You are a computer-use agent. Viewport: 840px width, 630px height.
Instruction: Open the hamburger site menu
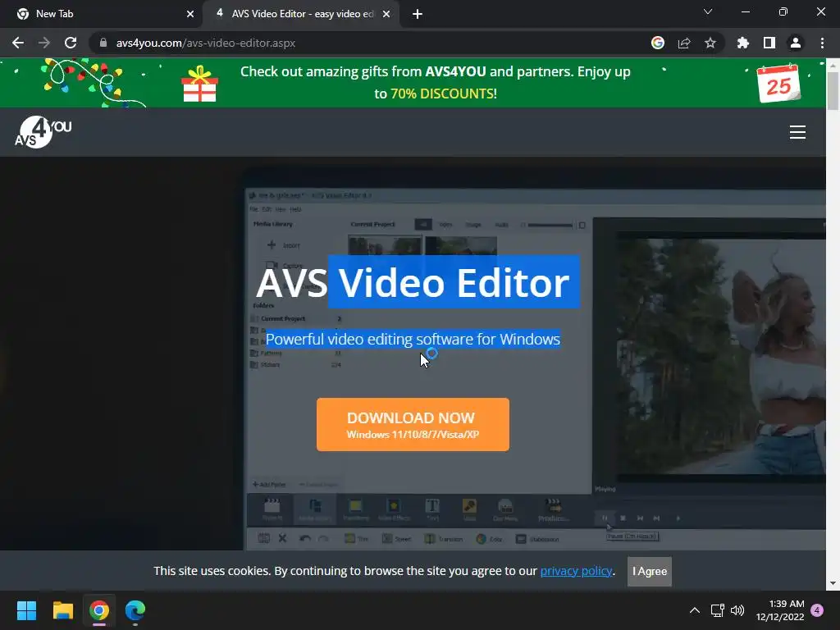point(797,132)
